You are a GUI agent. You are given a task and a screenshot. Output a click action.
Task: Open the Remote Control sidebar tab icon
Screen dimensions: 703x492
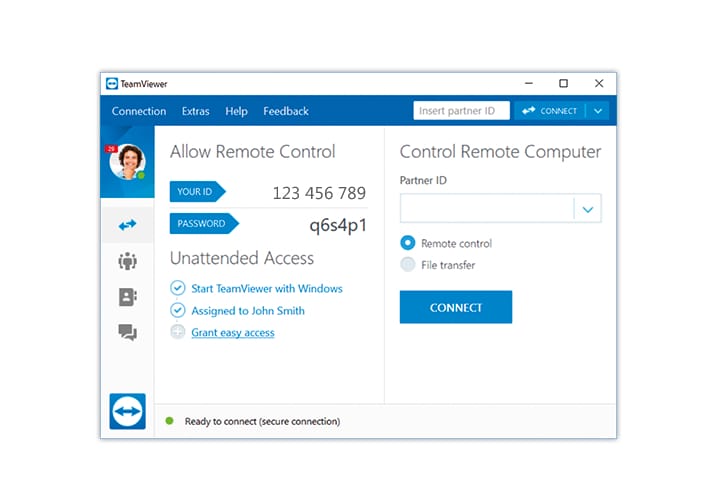(127, 225)
